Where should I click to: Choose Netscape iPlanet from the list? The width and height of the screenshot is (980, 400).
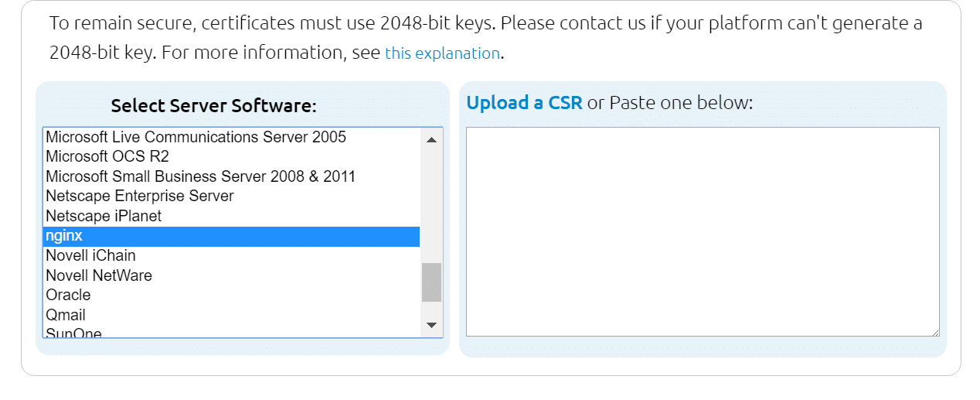(x=104, y=216)
